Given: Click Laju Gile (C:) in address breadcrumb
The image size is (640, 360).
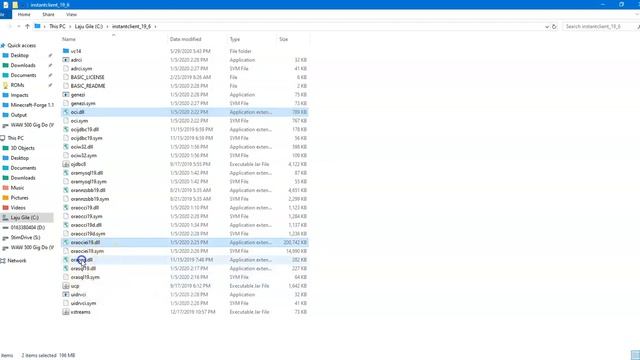Looking at the screenshot, I should click(x=89, y=26).
